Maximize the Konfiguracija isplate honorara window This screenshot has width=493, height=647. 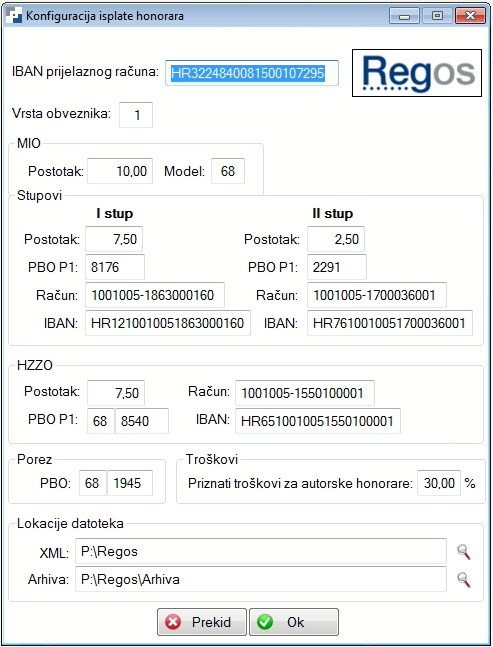click(x=437, y=16)
